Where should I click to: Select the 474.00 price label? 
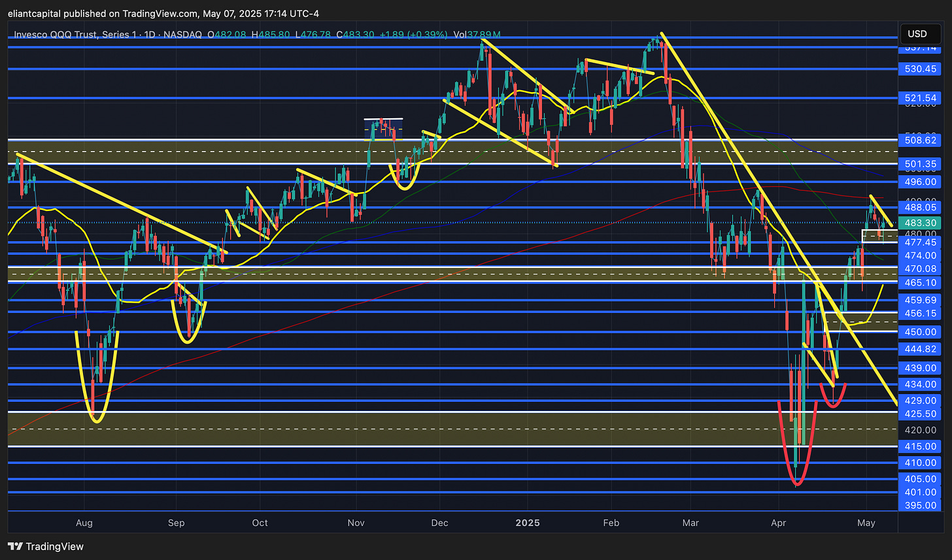click(920, 255)
